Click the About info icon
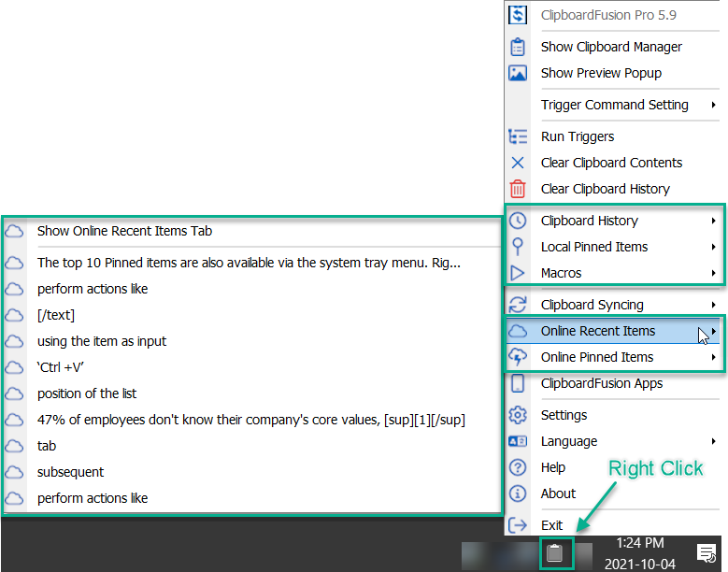728x572 pixels. 517,493
